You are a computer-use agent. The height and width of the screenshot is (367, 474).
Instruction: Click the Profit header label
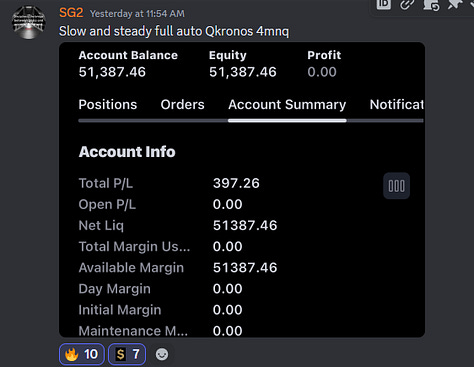coord(324,55)
